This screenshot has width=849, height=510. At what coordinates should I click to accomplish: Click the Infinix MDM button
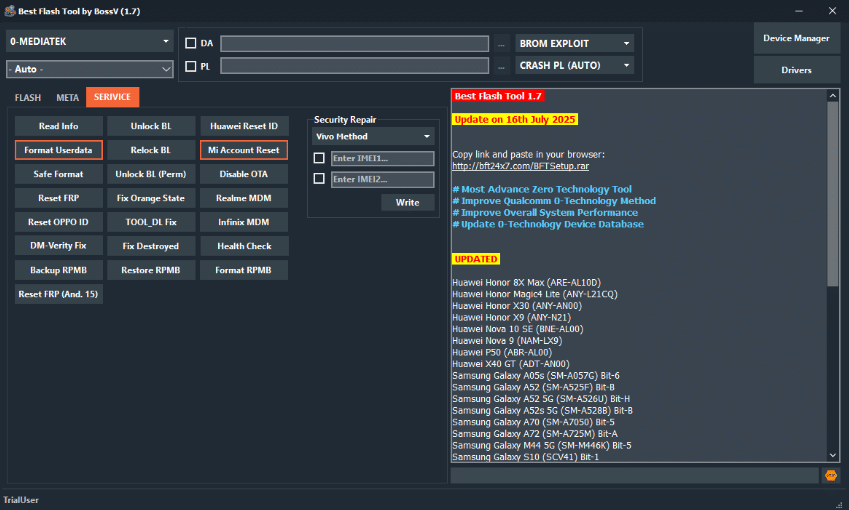[x=244, y=222]
